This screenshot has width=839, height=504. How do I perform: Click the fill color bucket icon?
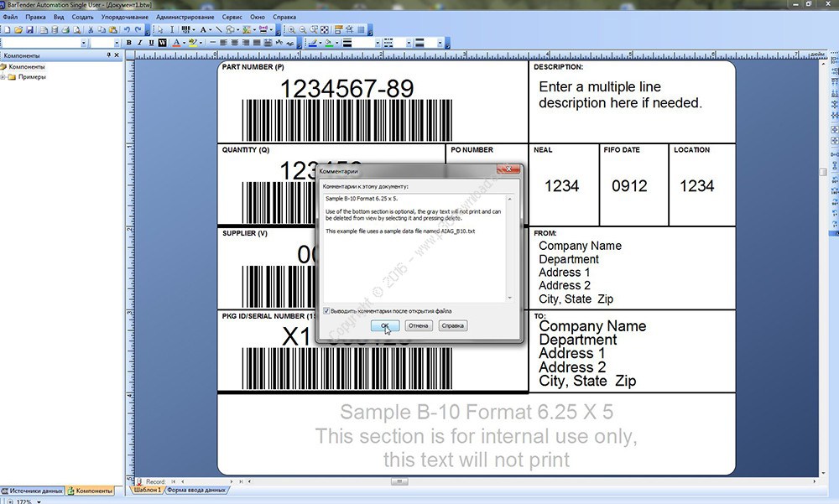click(329, 43)
